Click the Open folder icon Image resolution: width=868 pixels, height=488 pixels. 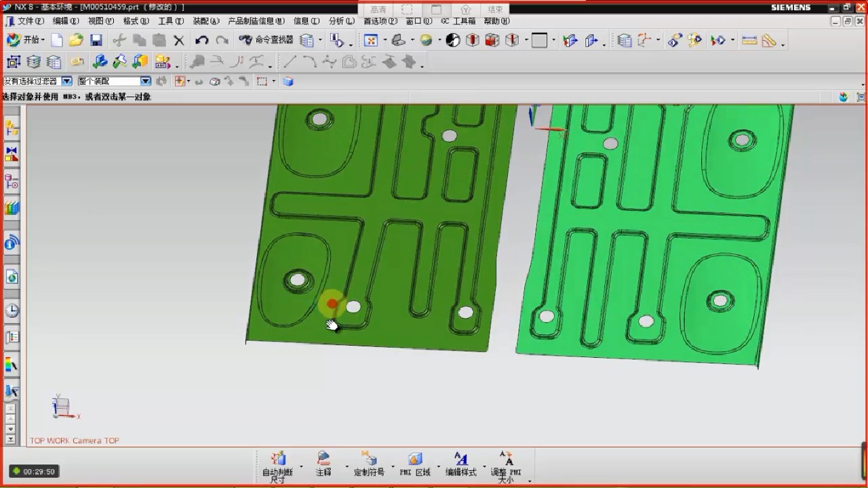(x=76, y=41)
